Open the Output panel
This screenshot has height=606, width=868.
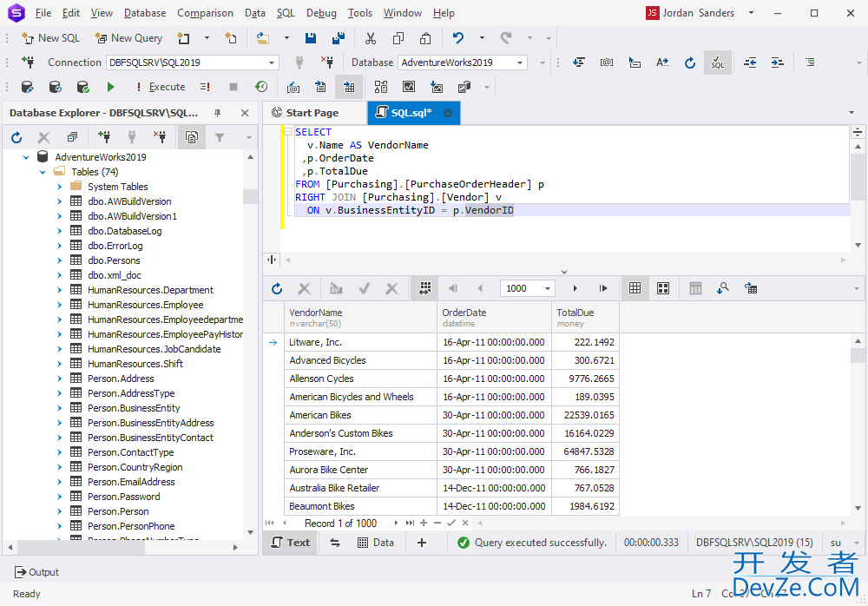coord(36,572)
